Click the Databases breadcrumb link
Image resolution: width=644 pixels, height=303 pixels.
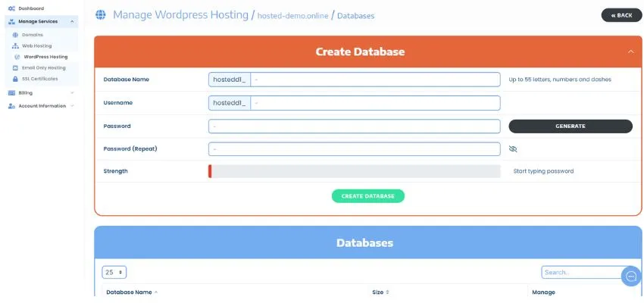[x=355, y=16]
